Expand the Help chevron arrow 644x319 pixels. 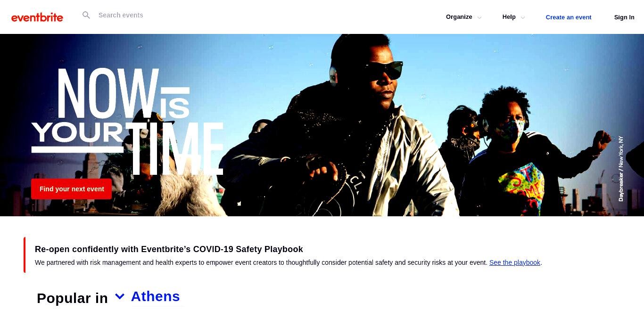(523, 17)
